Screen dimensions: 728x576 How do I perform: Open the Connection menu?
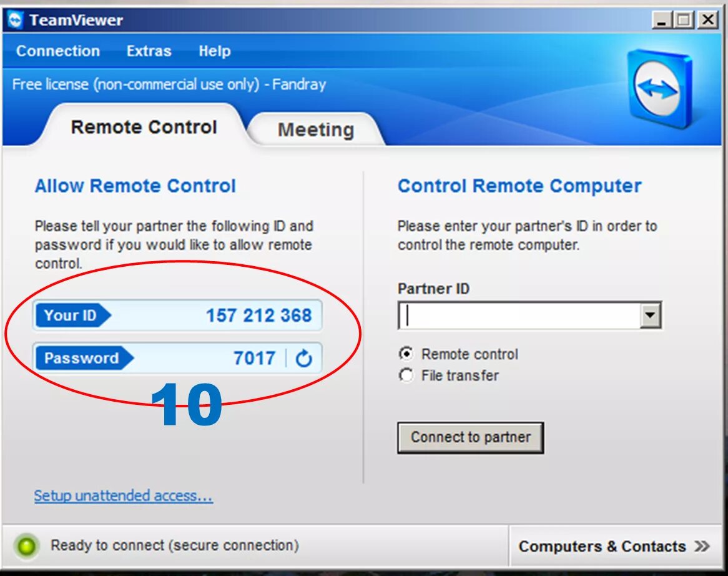coord(58,51)
